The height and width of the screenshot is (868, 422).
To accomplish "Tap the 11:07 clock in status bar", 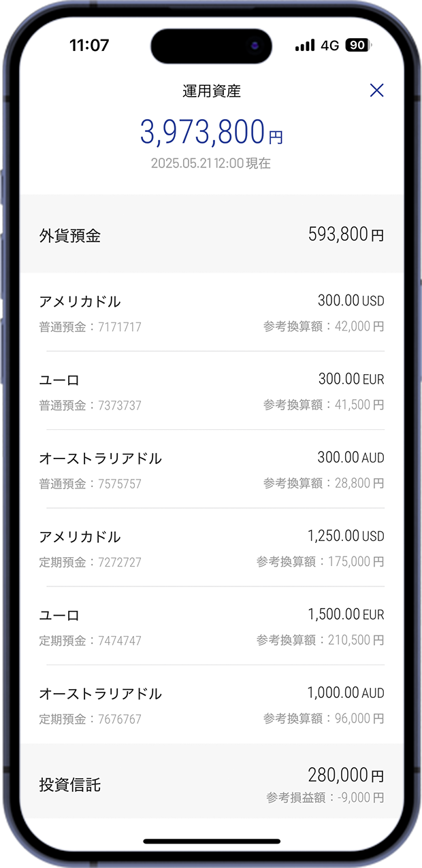I will click(89, 46).
